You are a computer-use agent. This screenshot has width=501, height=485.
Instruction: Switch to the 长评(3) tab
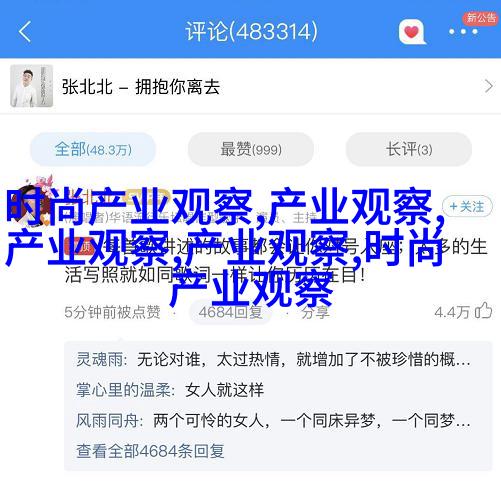coord(409,149)
